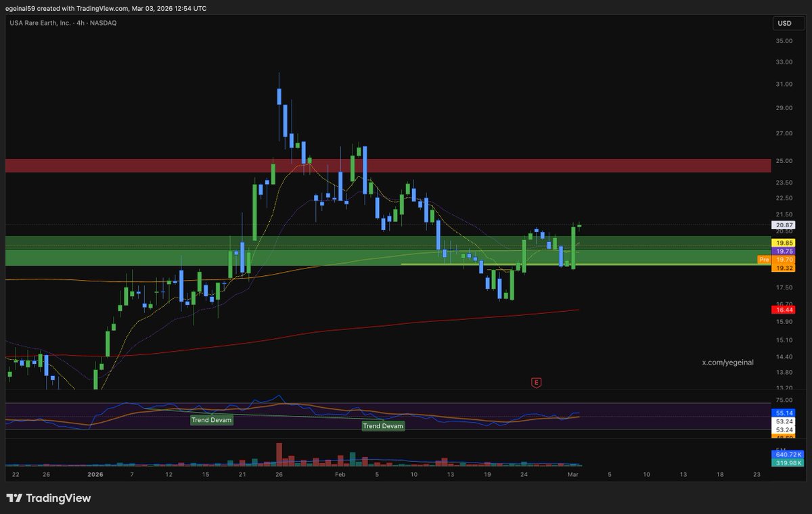Click the 27.00 price axis label

(x=785, y=133)
